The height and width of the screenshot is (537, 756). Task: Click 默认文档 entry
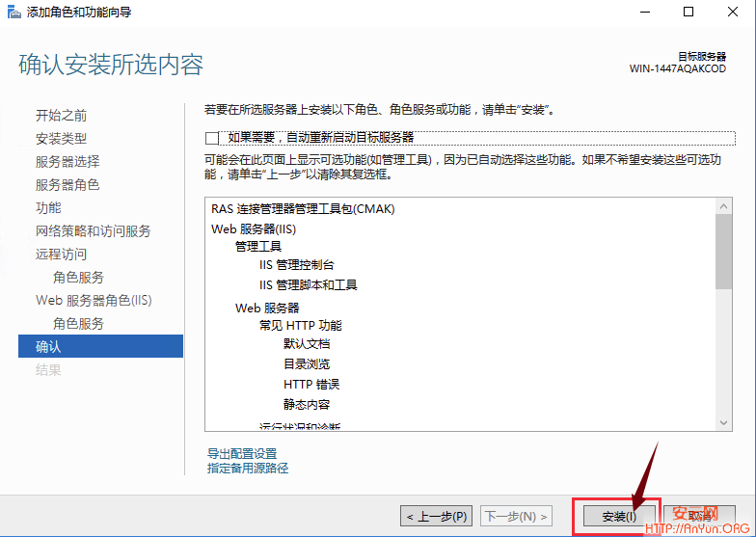point(307,343)
